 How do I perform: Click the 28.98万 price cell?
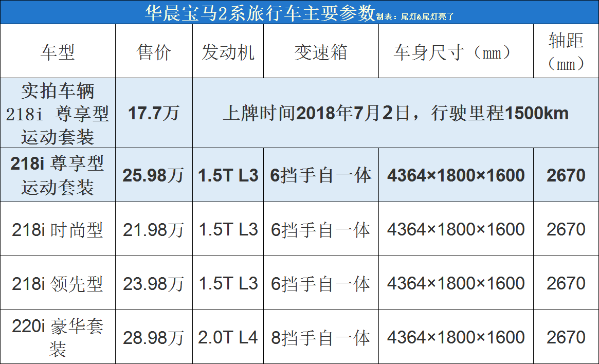pos(154,338)
